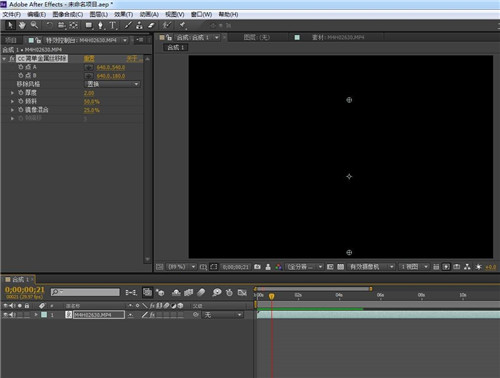This screenshot has width=500, height=378.
Task: Open the Composition menu 图像合成(C)
Action: pyautogui.click(x=68, y=14)
